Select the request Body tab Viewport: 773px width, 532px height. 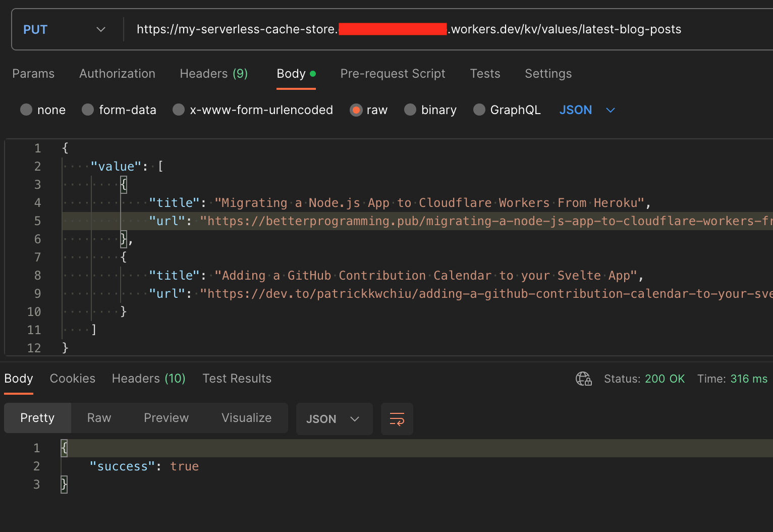pos(296,74)
